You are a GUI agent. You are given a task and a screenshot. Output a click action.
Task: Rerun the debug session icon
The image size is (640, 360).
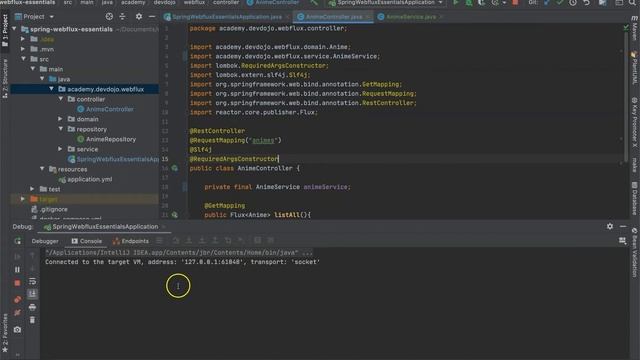point(17,241)
